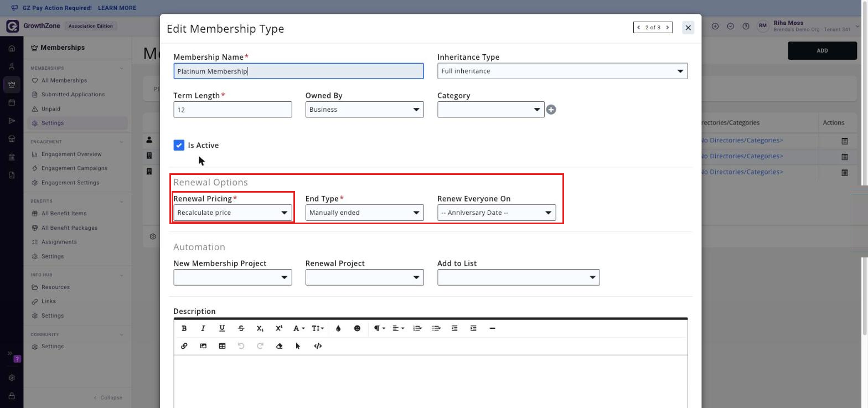Click the Term Length input field

coord(232,110)
